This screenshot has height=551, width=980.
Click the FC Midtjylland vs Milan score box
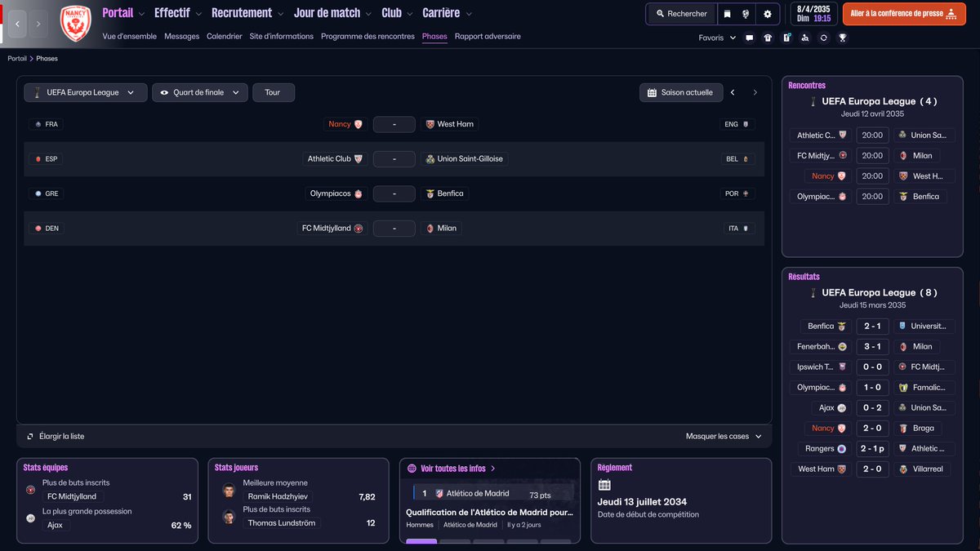click(x=394, y=229)
